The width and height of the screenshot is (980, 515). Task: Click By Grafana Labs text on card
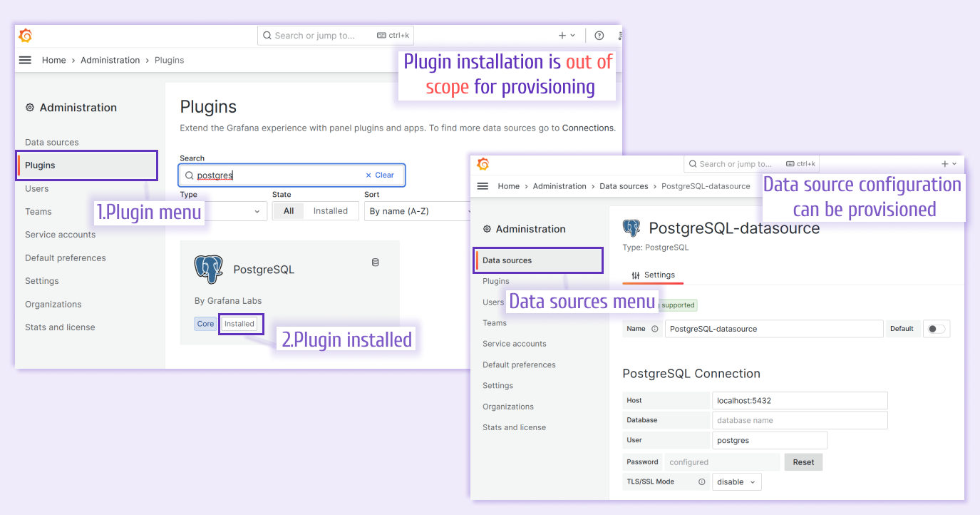[228, 301]
